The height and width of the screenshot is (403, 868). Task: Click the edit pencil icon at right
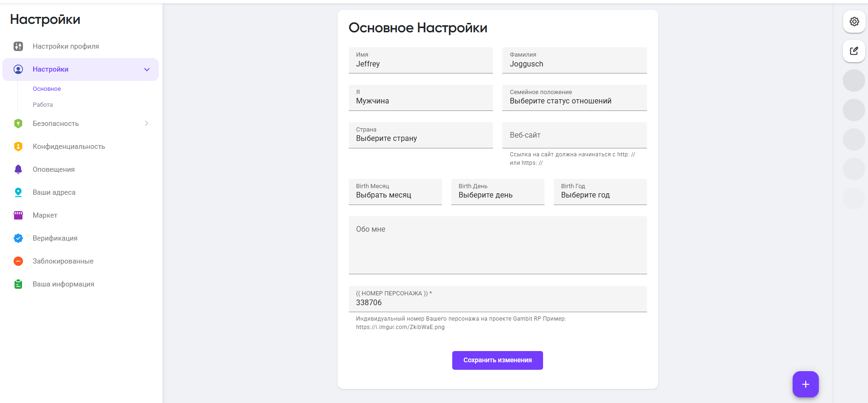pyautogui.click(x=854, y=51)
